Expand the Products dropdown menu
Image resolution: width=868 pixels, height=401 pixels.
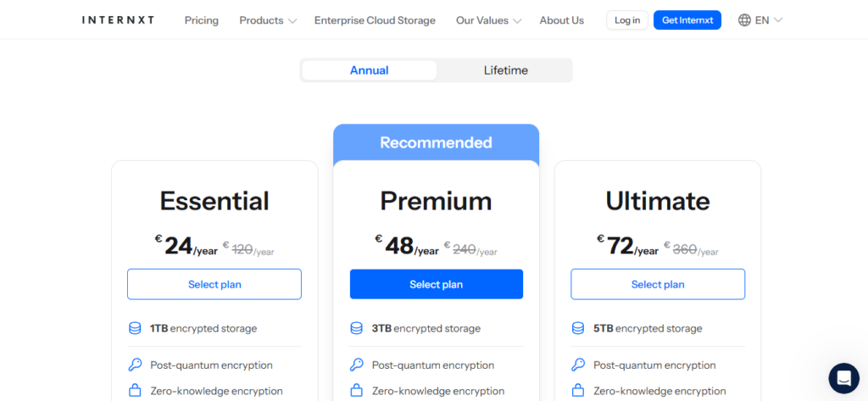tap(268, 20)
